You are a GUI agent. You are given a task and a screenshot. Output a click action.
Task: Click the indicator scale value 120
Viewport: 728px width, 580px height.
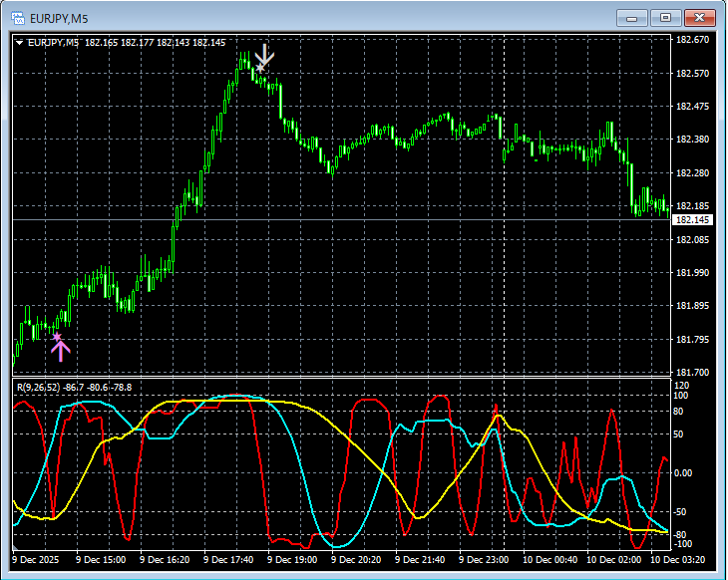tap(681, 386)
